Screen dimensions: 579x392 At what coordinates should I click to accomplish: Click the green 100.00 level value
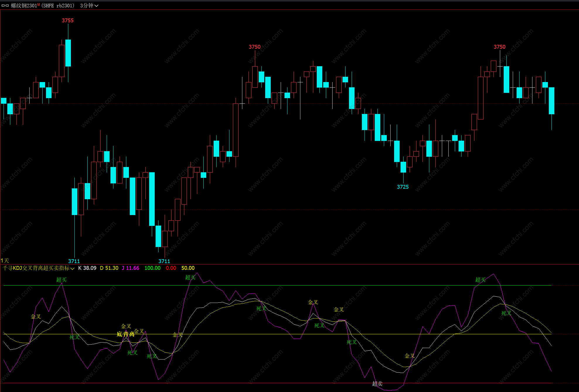tap(152, 268)
